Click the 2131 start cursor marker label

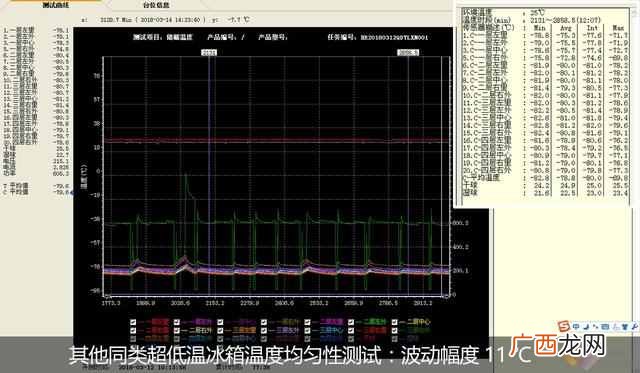tap(209, 52)
